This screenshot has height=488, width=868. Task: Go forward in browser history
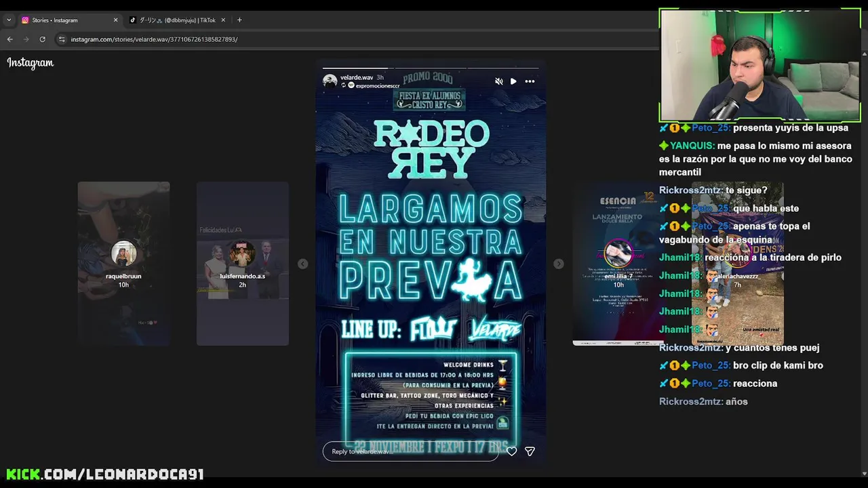click(26, 39)
